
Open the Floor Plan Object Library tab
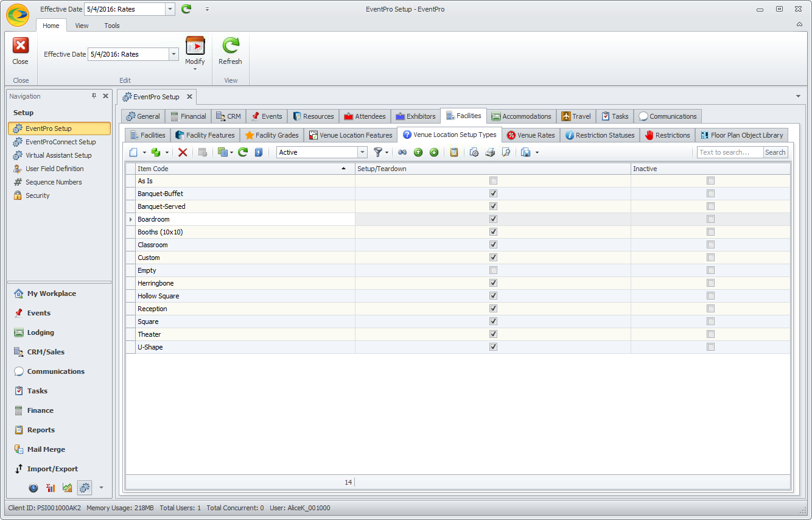click(741, 135)
